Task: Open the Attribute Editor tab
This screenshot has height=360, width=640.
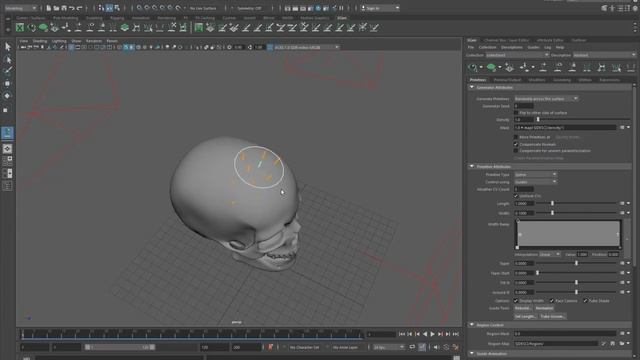Action: pos(550,40)
